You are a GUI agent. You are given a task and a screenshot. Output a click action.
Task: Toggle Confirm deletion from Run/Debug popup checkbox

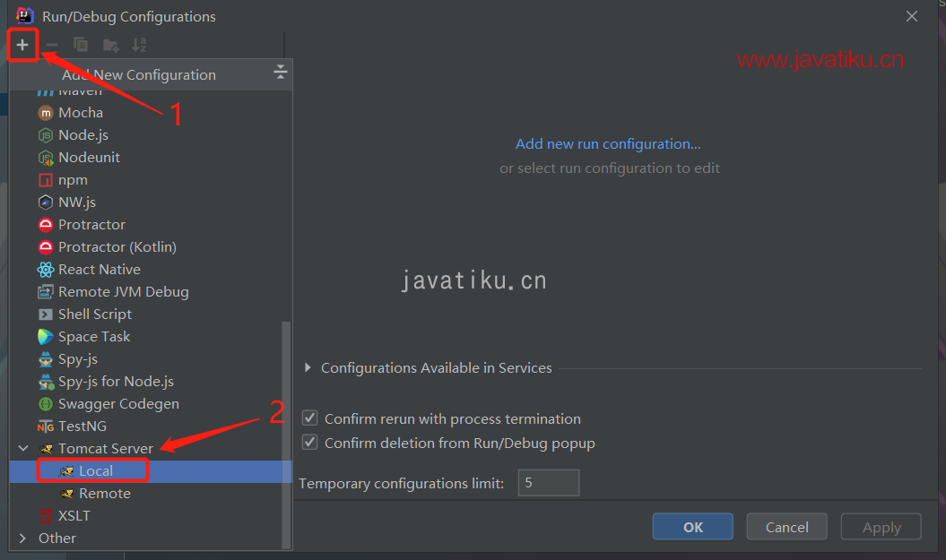[x=310, y=442]
